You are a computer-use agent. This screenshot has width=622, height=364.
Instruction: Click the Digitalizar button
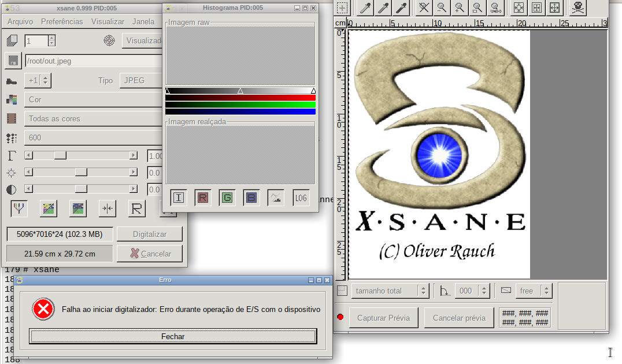[x=150, y=234]
